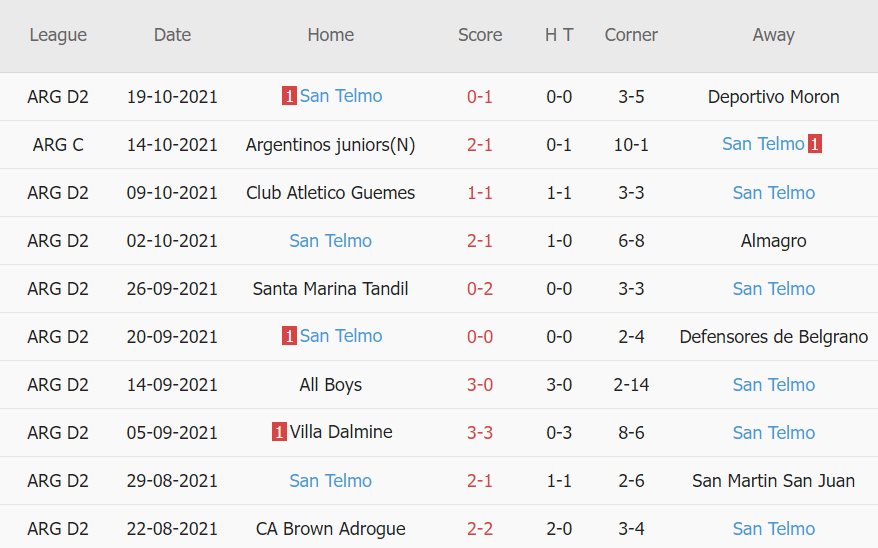Open Santa Marina Tandil team link
Screen dimensions: 878x548
point(330,289)
